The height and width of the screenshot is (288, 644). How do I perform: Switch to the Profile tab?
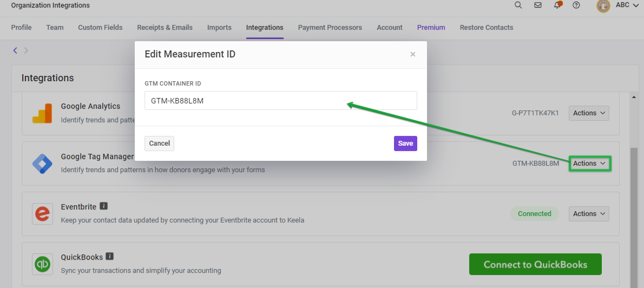click(21, 28)
